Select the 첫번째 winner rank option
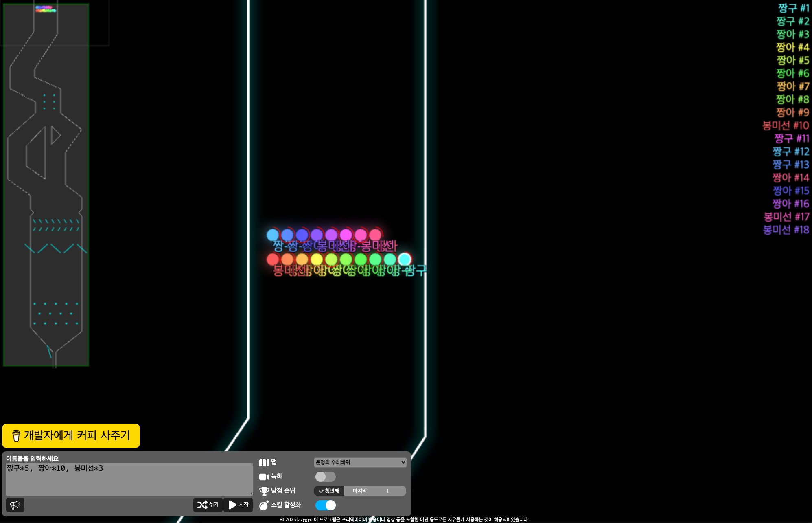The height and width of the screenshot is (523, 812). point(329,491)
